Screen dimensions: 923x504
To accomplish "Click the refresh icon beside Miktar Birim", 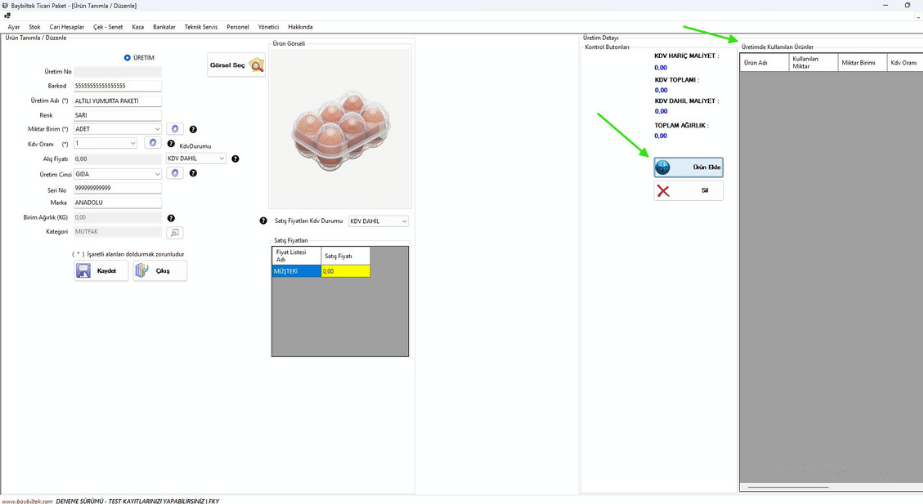I will coord(175,129).
